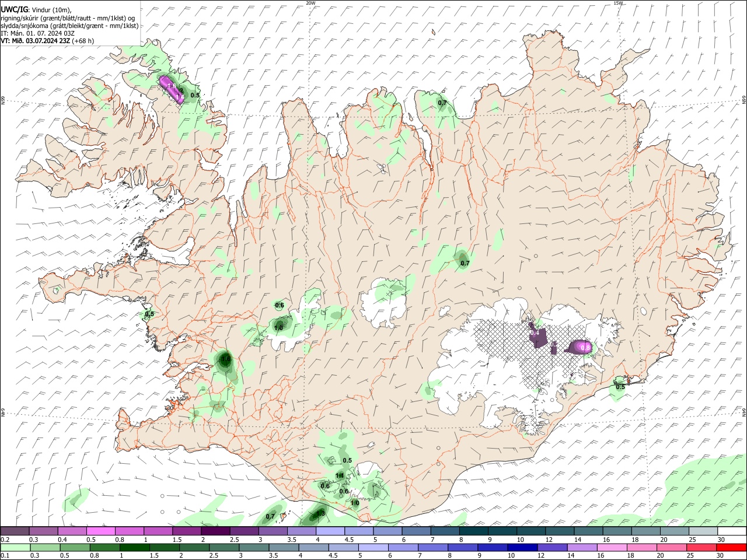747x560 pixels.
Task: Click the 'VT: Mið. 03.07.2024 23Z (+68 h)' line
Action: click(47, 41)
